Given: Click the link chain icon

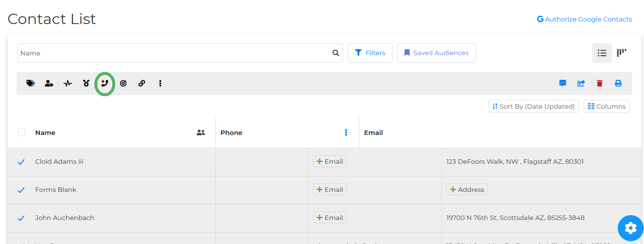Looking at the screenshot, I should (142, 83).
